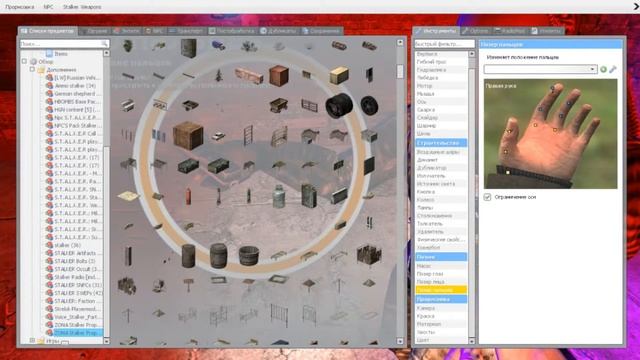Click the props grid scrollbar handle
Viewport: 640px width, 360px height.
[400, 71]
